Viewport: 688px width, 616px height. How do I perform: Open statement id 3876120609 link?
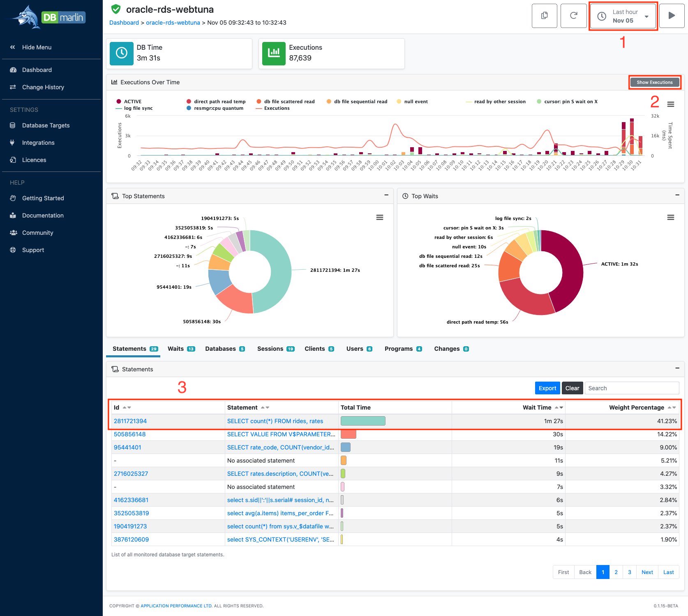pyautogui.click(x=131, y=540)
